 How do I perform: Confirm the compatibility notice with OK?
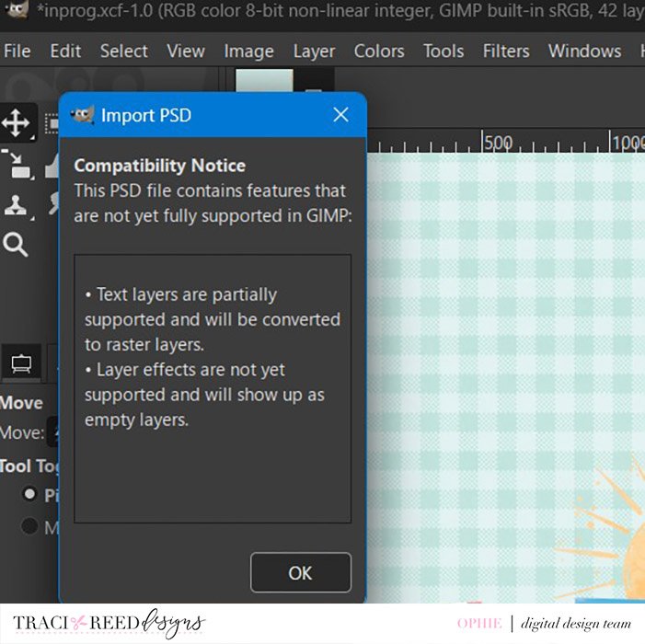[x=301, y=572]
